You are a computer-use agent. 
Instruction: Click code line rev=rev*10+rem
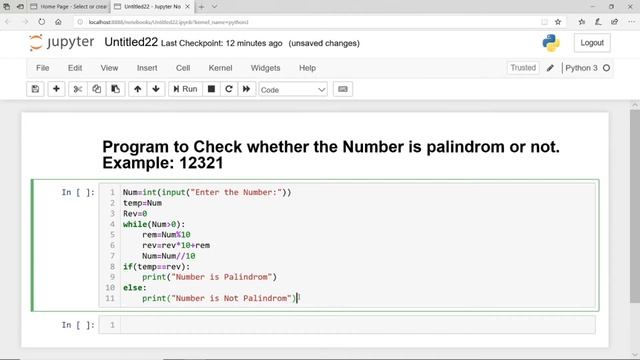(x=176, y=245)
